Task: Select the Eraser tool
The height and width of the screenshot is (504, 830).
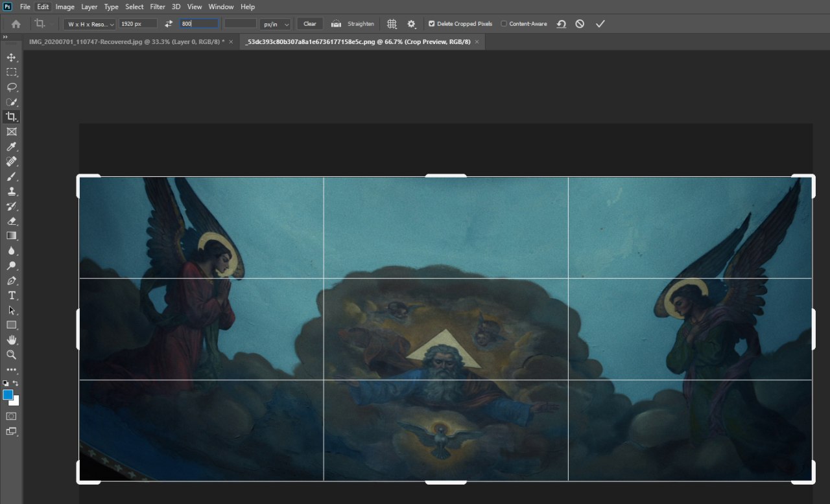Action: tap(11, 221)
